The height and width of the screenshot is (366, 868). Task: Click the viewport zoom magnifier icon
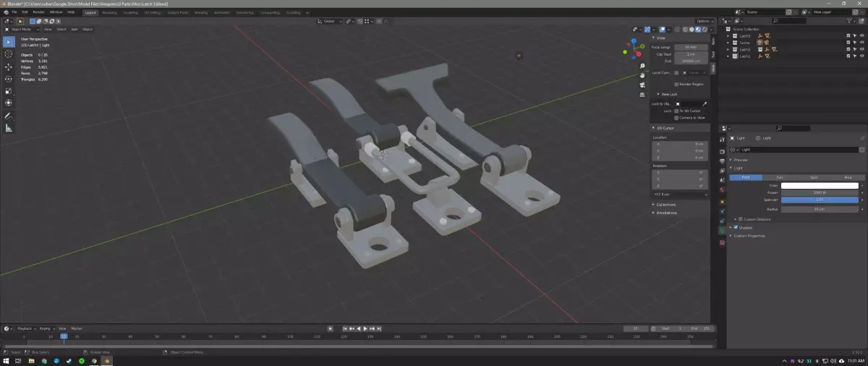[x=642, y=65]
